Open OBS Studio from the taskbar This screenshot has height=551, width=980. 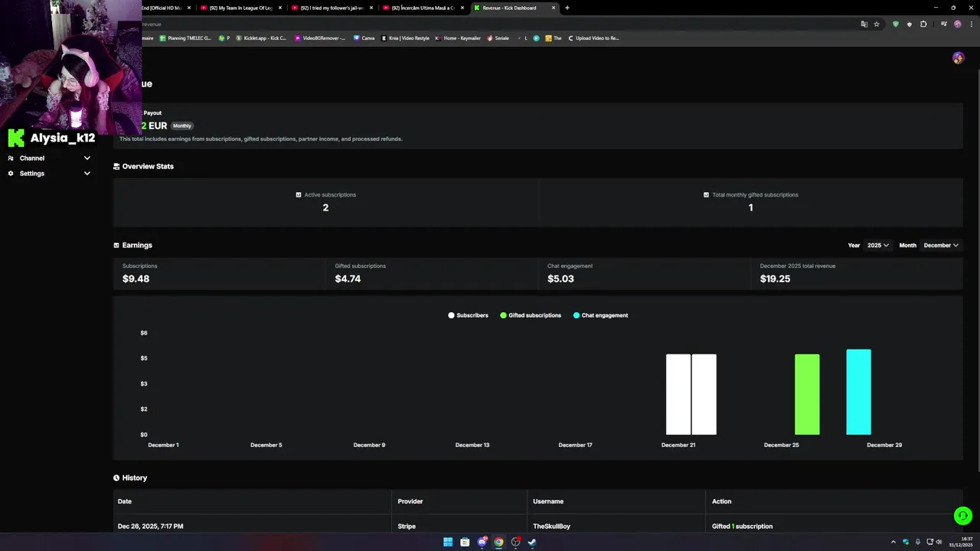[x=515, y=542]
